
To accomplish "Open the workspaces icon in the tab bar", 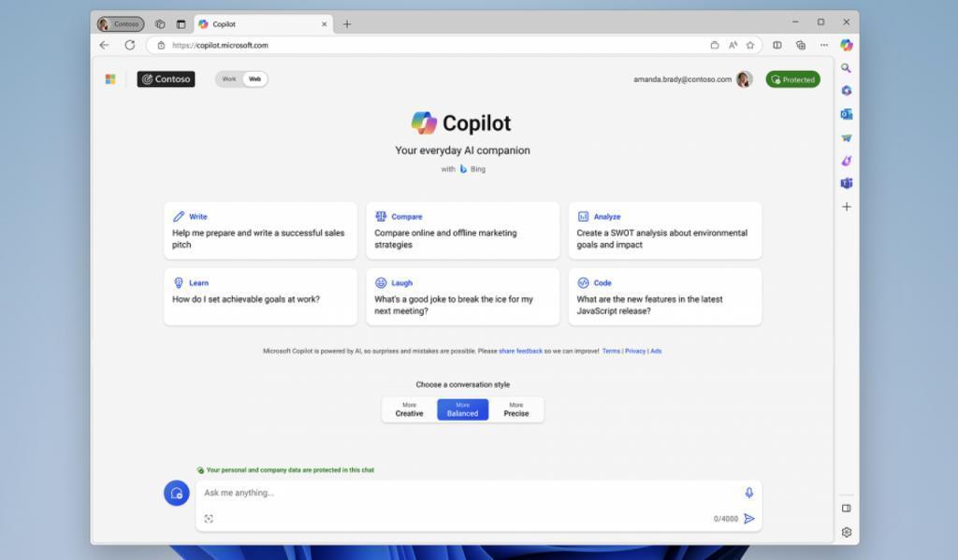I will (x=160, y=24).
